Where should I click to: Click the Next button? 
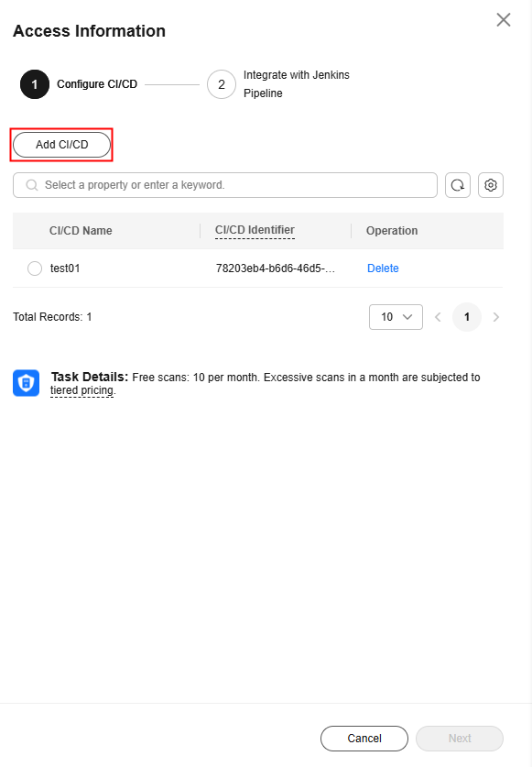(x=459, y=739)
